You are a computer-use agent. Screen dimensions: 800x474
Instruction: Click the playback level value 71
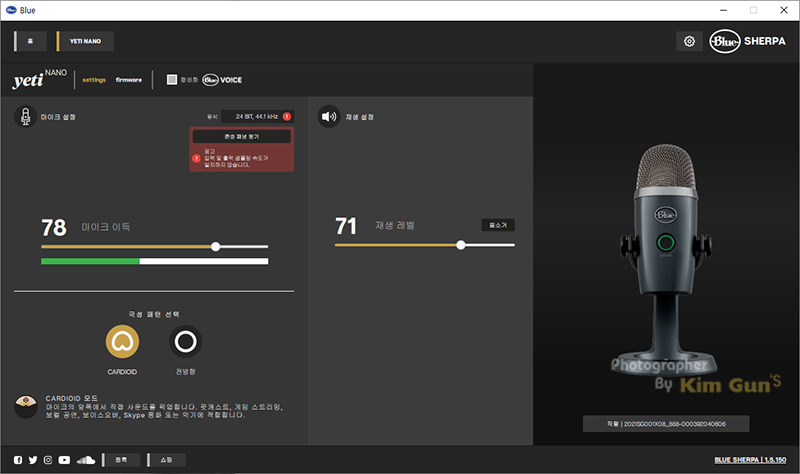click(x=346, y=226)
